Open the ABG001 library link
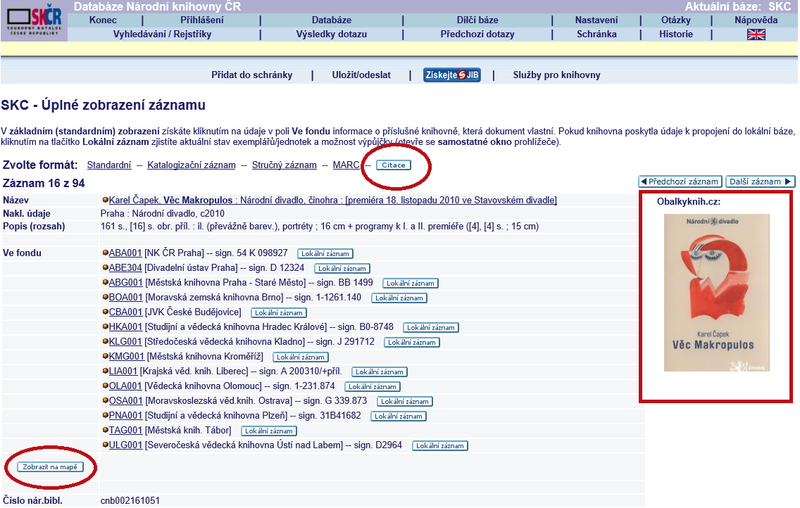Viewport: 800px width, 508px height. (126, 283)
